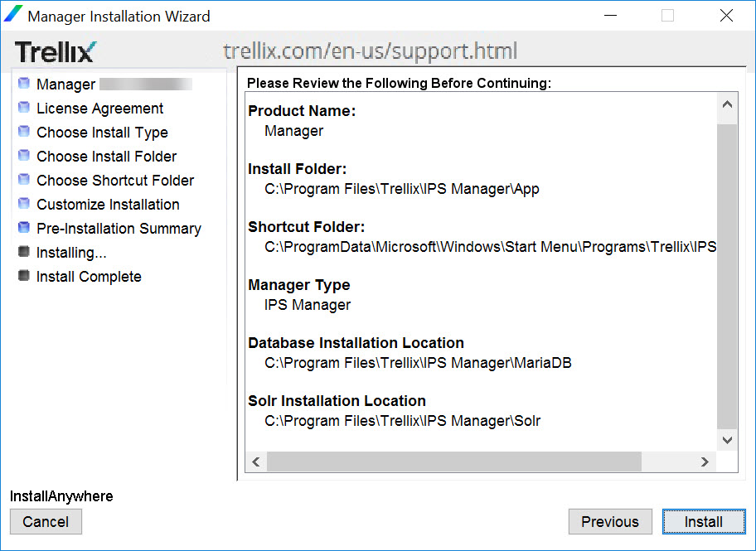Click the IPS Manager type value
This screenshot has height=551, width=756.
click(x=307, y=305)
